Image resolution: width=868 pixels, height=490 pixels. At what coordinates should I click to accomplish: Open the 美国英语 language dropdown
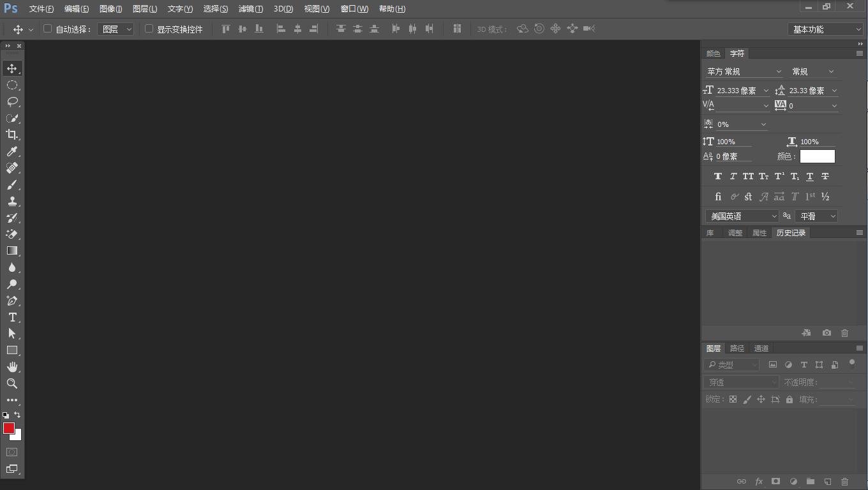point(742,216)
